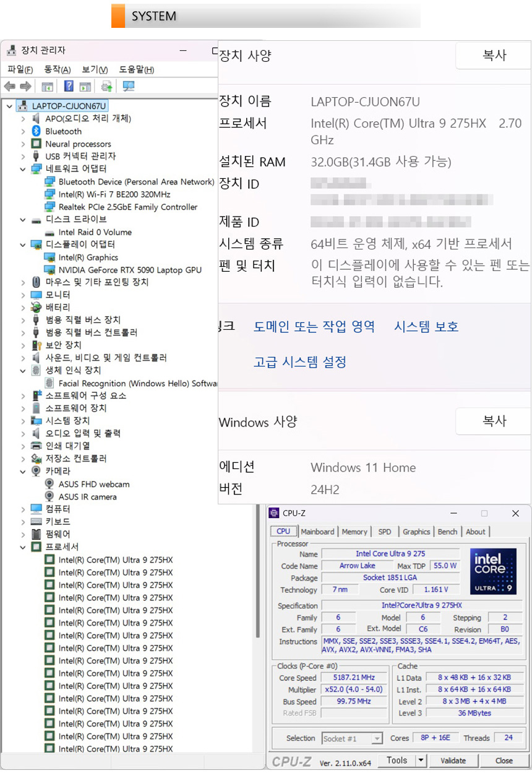Open the Tools dropdown arrow in CPU-Z
The image size is (532, 773).
421,761
